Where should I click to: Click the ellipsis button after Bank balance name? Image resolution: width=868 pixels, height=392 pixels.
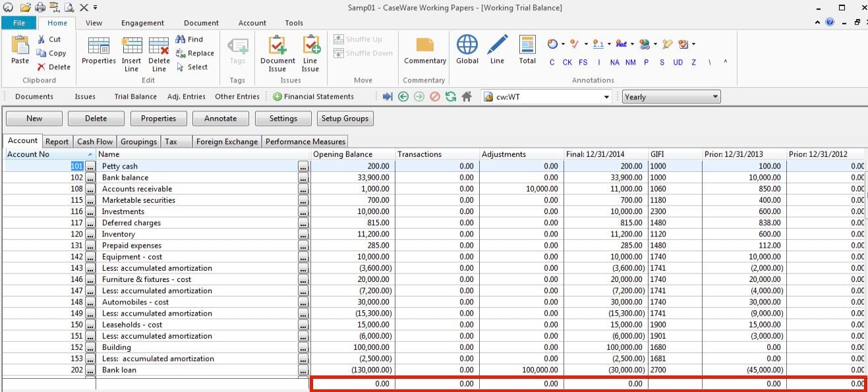[x=303, y=178]
